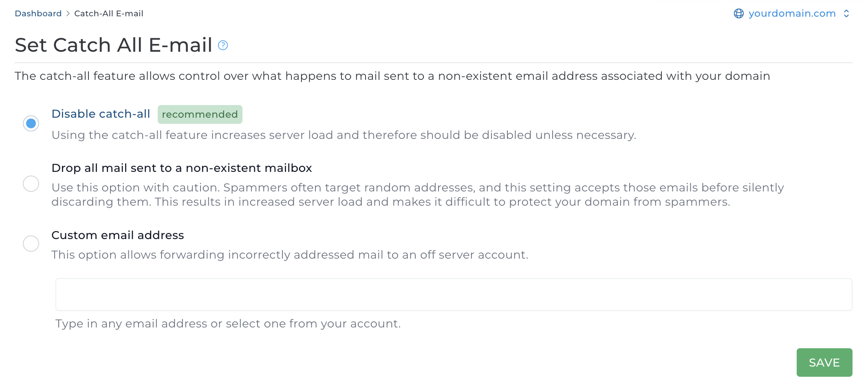Open the help icon beside the page title
This screenshot has width=868, height=391.
coord(223,45)
